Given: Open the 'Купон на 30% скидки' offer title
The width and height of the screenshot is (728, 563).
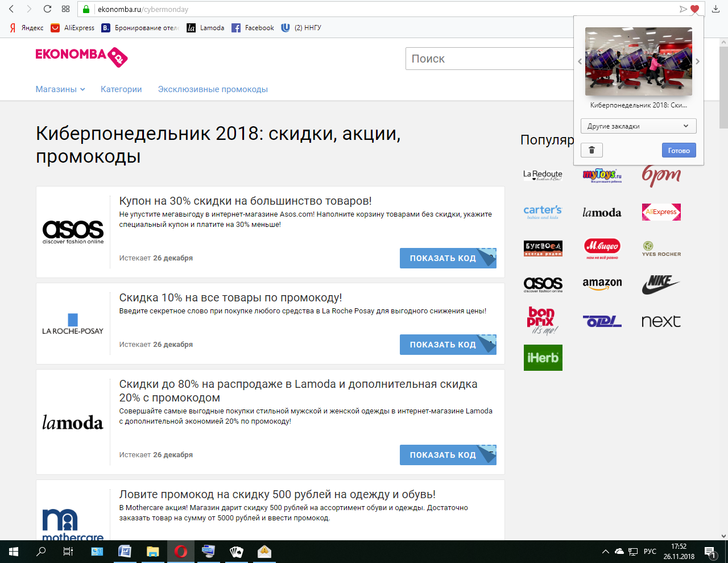Looking at the screenshot, I should point(245,201).
